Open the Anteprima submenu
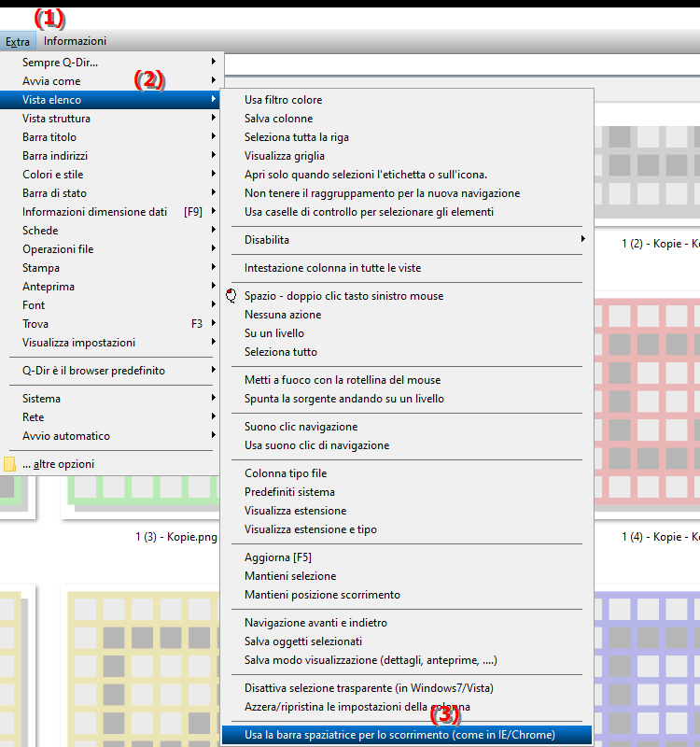This screenshot has width=700, height=747. click(109, 287)
